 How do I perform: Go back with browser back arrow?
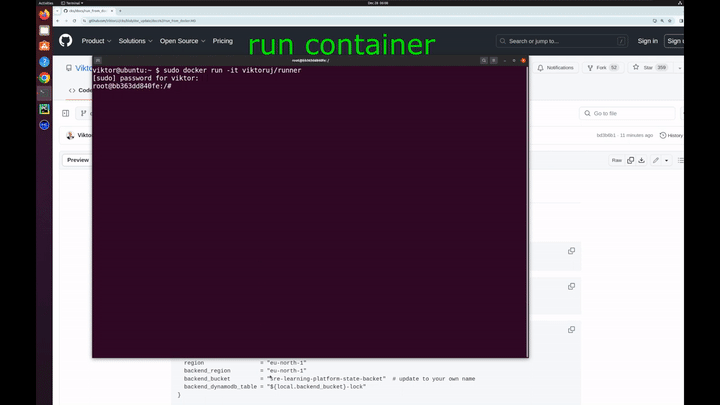[57, 21]
